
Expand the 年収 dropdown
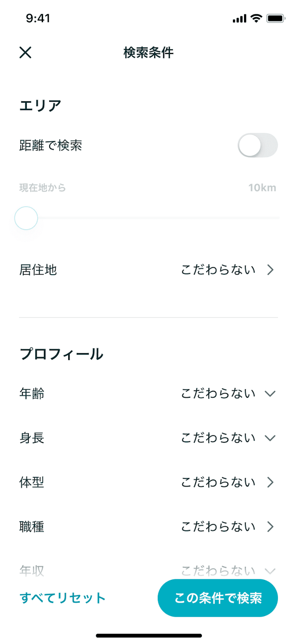click(x=271, y=571)
